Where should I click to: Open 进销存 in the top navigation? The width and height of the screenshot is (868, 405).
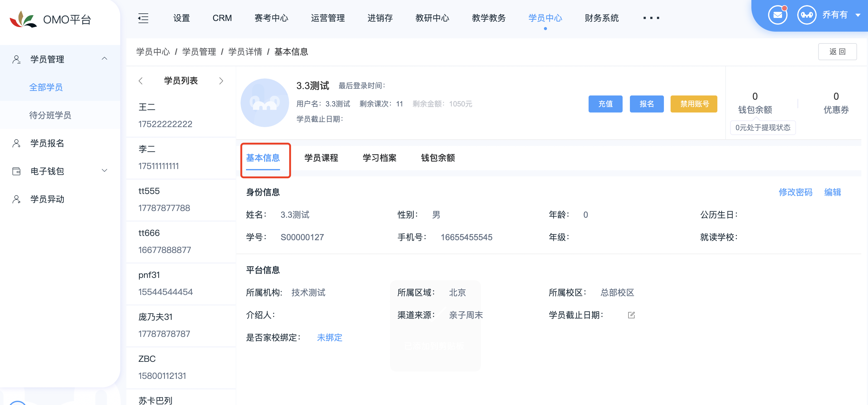[380, 18]
